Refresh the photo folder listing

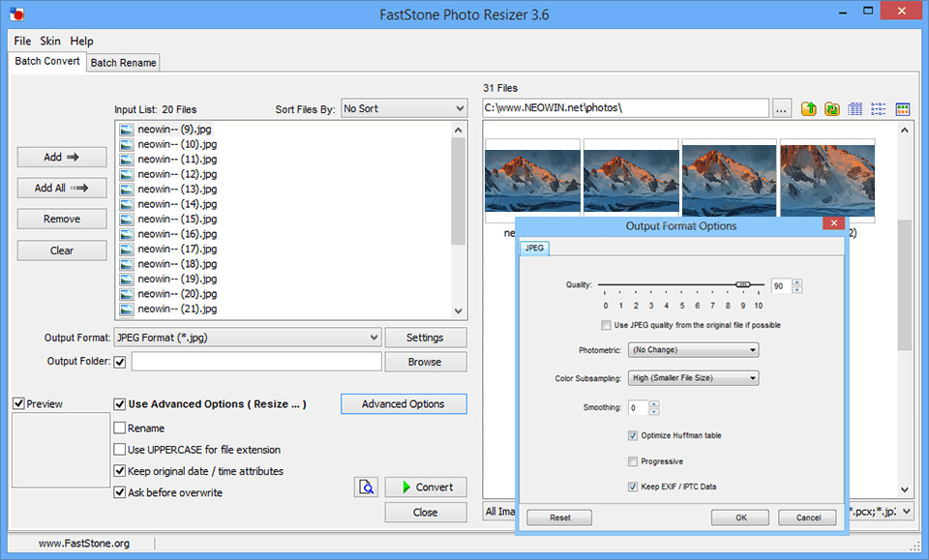[831, 108]
